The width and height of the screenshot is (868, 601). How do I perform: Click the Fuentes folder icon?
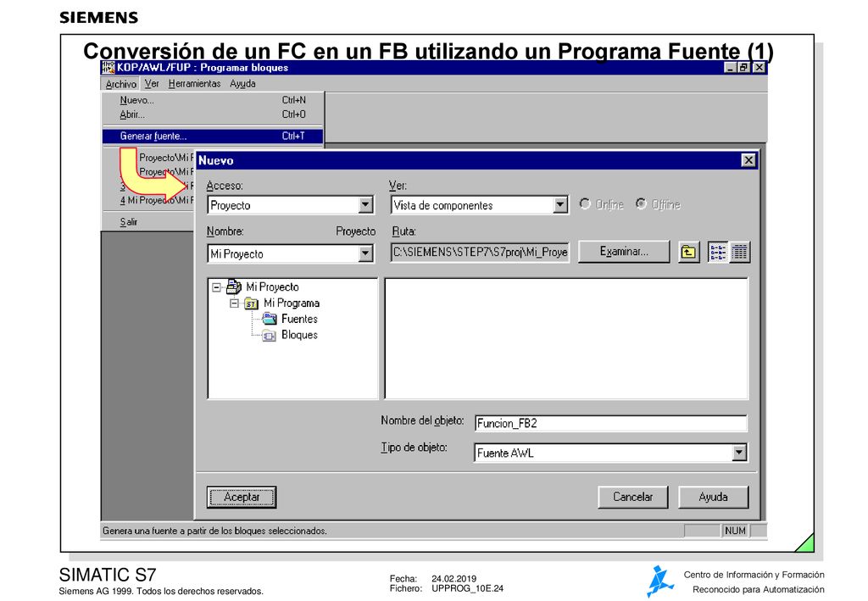click(269, 319)
